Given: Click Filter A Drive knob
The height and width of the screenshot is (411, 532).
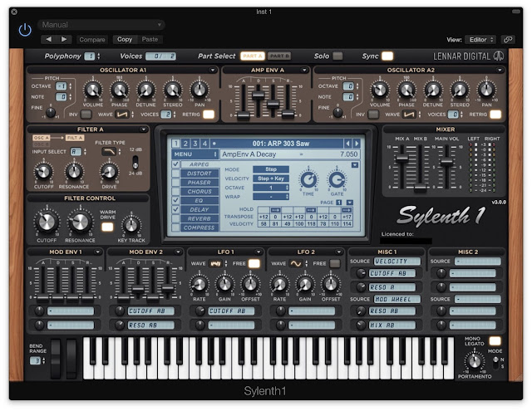Looking at the screenshot, I should click(x=109, y=171).
